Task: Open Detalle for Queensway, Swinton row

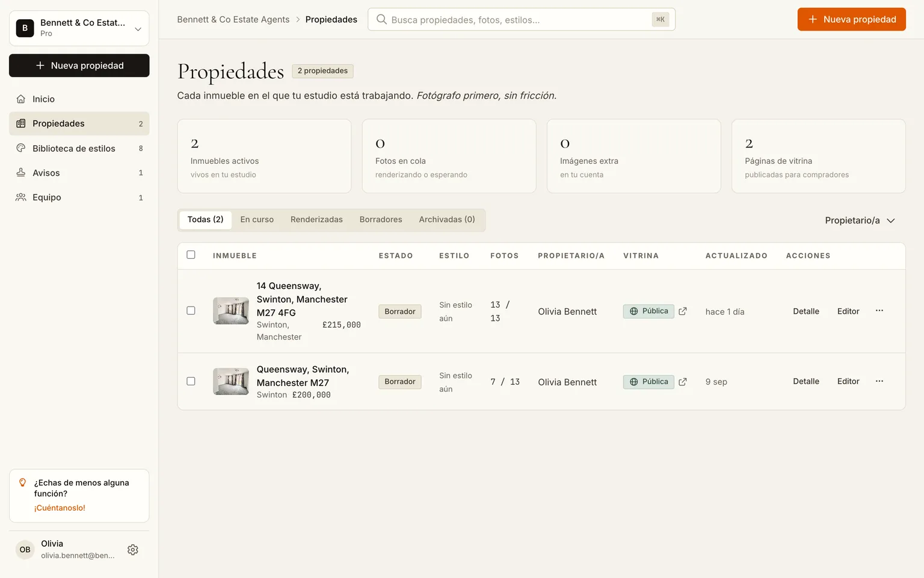Action: pos(806,381)
